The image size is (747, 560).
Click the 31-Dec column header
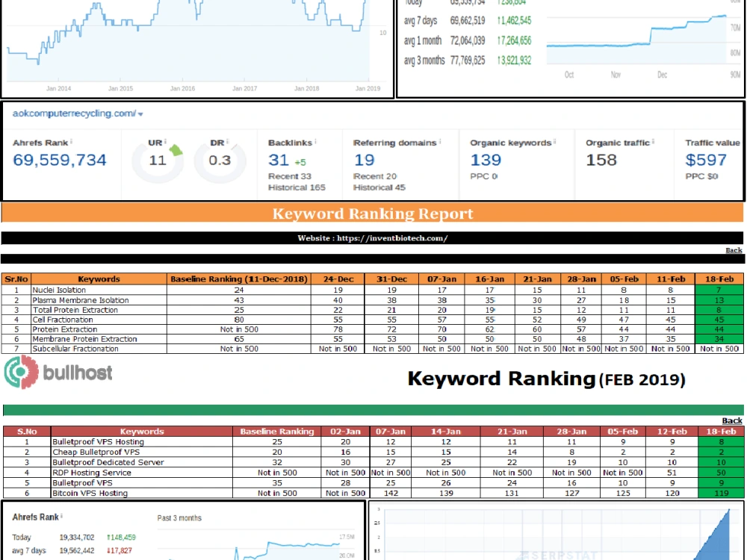click(391, 279)
